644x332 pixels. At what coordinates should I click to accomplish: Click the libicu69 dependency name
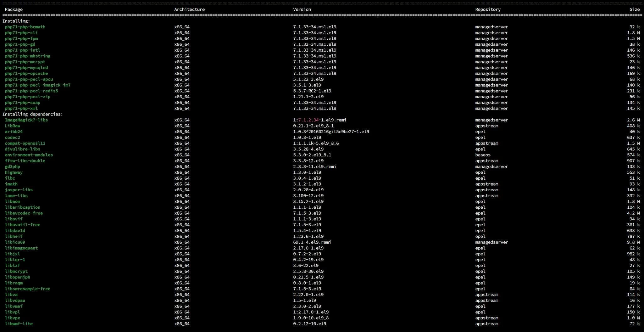pos(15,242)
